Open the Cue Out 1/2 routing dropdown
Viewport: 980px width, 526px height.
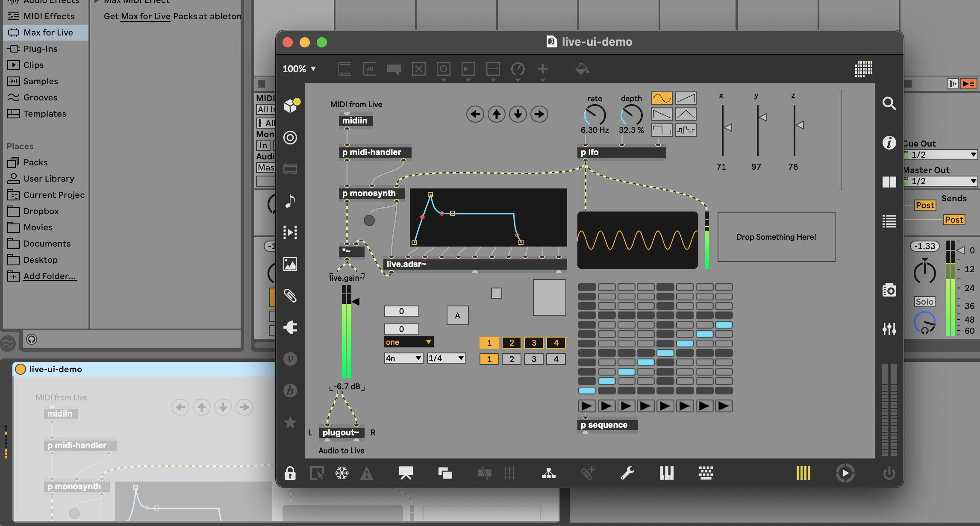pos(940,155)
